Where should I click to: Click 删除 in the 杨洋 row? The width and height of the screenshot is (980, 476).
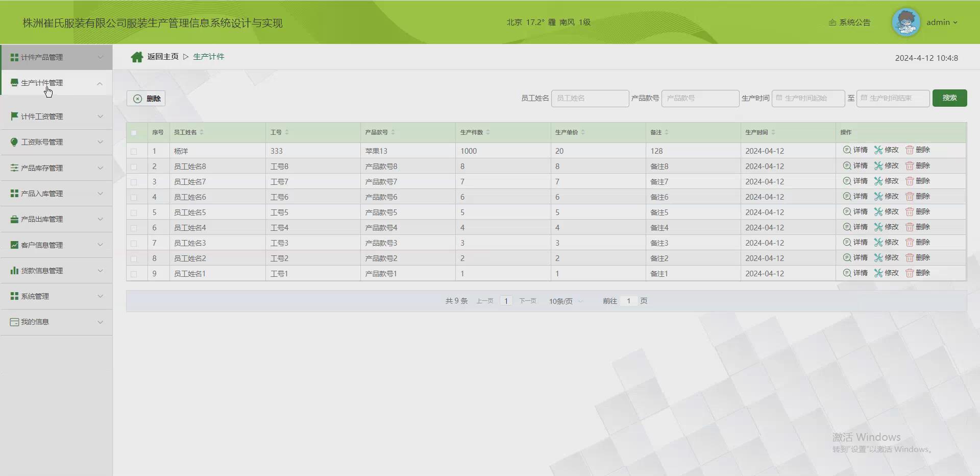(918, 150)
